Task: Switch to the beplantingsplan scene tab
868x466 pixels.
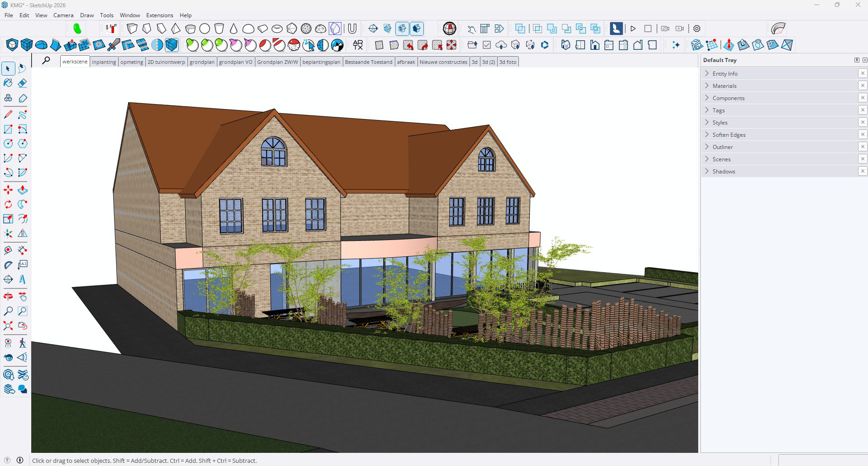Action: (x=321, y=62)
